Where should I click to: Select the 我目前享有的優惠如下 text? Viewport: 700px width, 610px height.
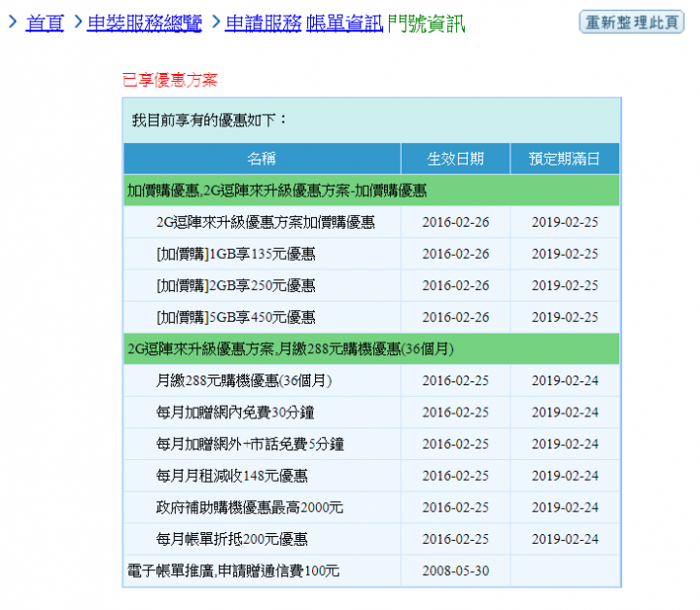pyautogui.click(x=209, y=120)
